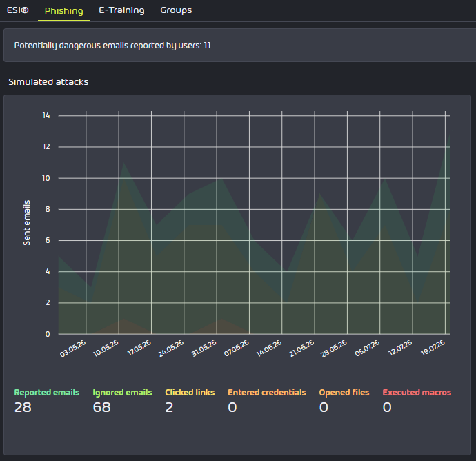
Task: Toggle the Reported emails legend series
Action: 47,393
